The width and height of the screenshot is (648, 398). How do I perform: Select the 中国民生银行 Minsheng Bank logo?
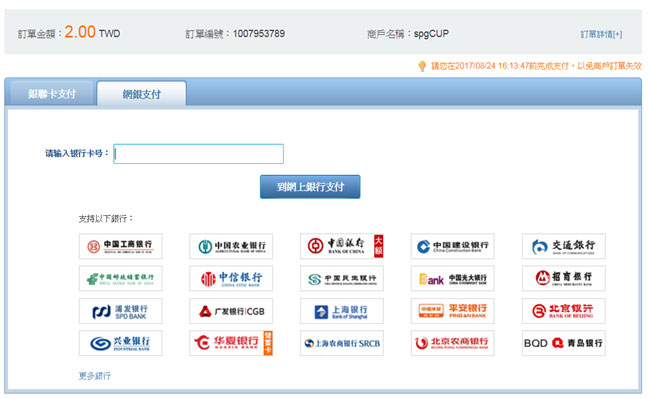coord(342,279)
